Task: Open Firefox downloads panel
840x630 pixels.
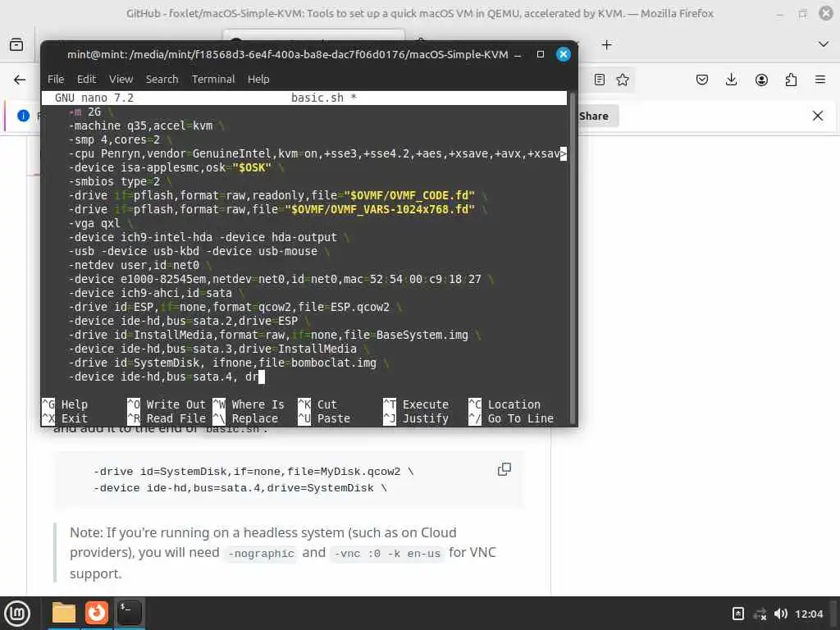Action: 731,80
